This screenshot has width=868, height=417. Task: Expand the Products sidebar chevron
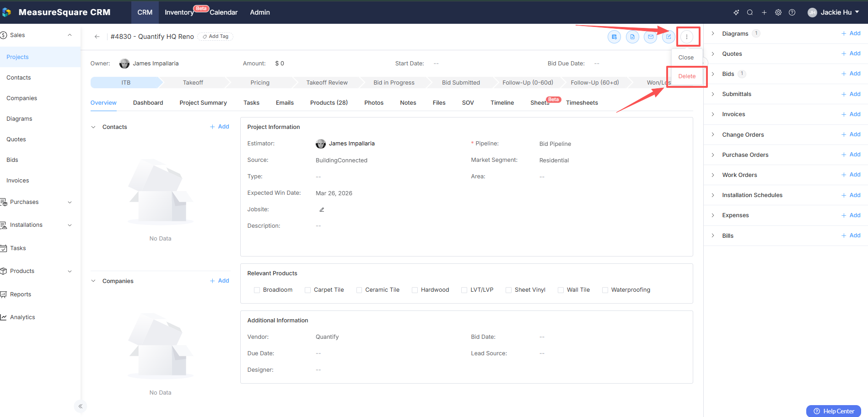[70, 271]
